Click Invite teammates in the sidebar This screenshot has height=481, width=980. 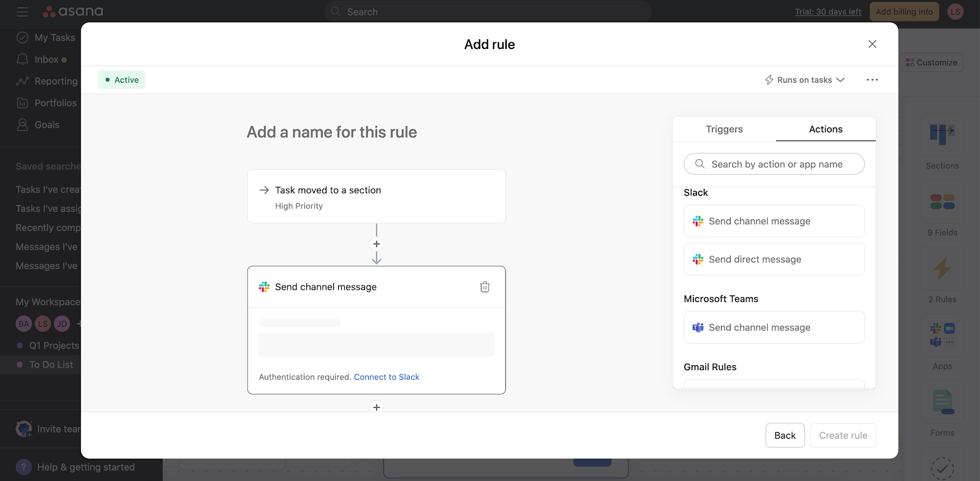[49, 429]
